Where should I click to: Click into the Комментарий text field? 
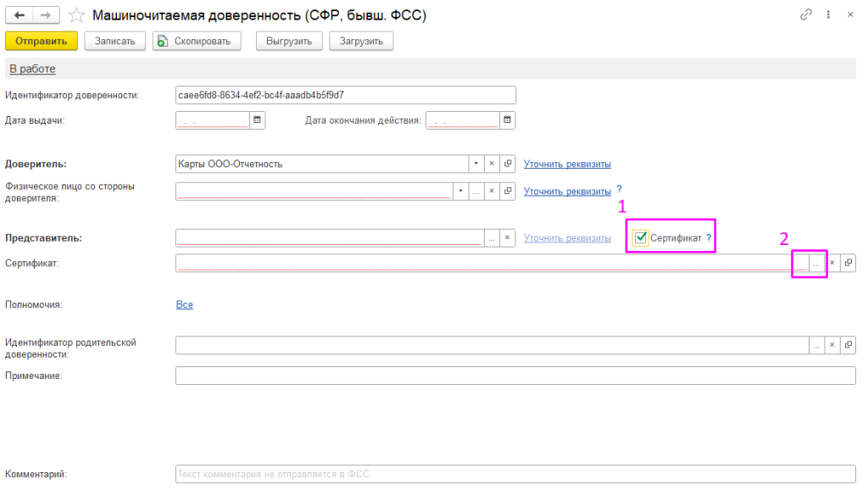pos(515,474)
